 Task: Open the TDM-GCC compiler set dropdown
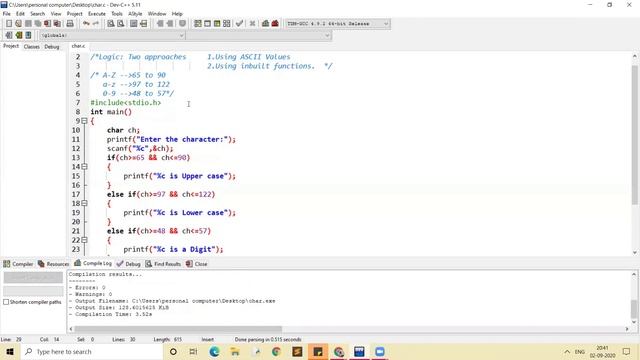[x=337, y=24]
